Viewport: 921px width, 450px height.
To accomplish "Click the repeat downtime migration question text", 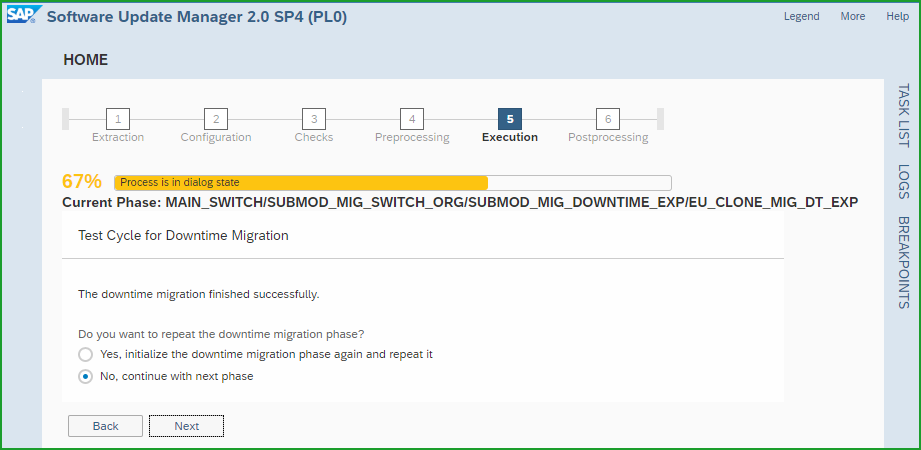I will (x=221, y=334).
